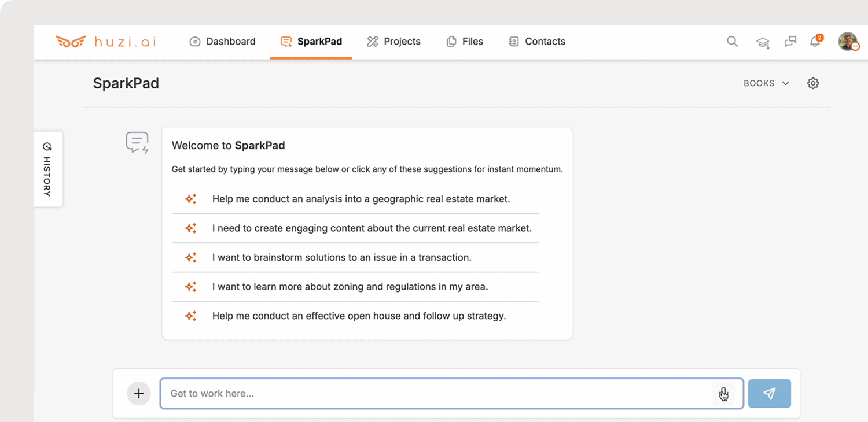
Task: Click the microphone voice input icon
Action: point(724,394)
